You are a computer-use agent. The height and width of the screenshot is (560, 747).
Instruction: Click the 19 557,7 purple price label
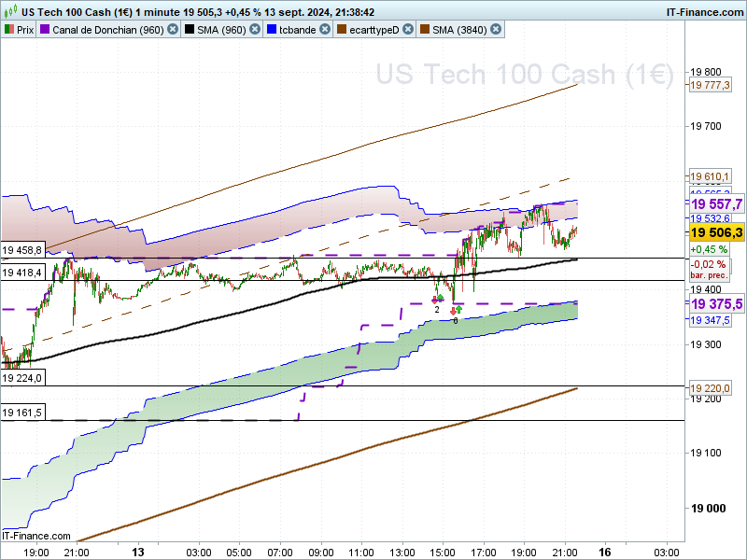pyautogui.click(x=716, y=203)
